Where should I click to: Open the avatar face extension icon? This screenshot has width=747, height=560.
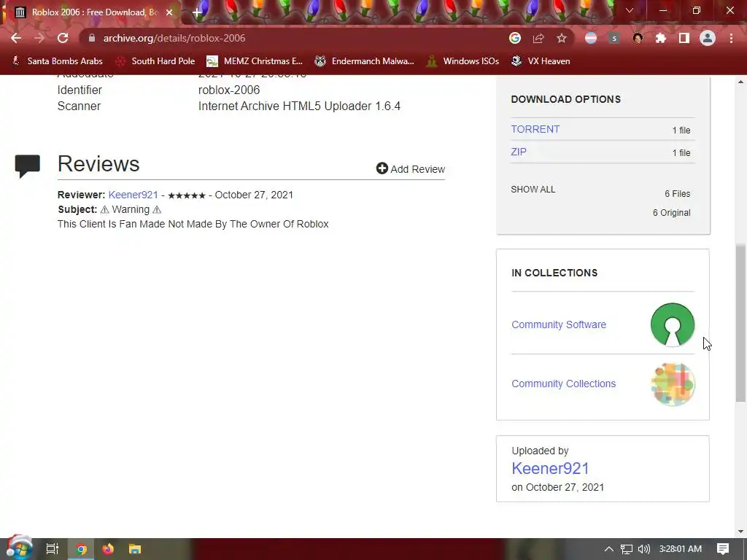coord(638,38)
